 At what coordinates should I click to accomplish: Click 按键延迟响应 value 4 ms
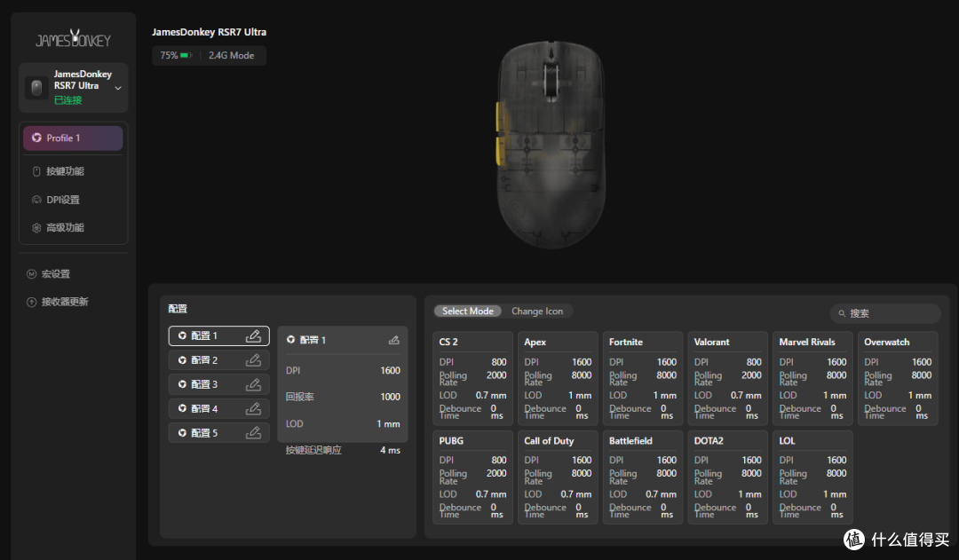[390, 450]
